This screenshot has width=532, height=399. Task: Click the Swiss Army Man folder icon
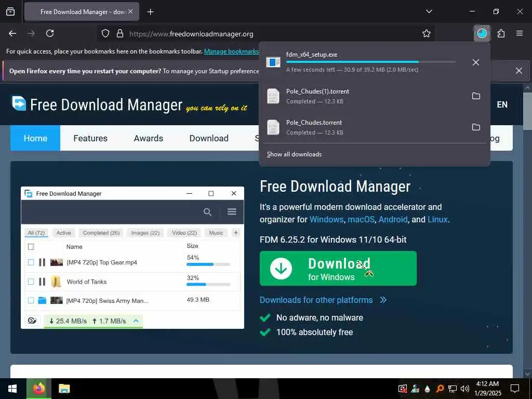[x=42, y=300]
